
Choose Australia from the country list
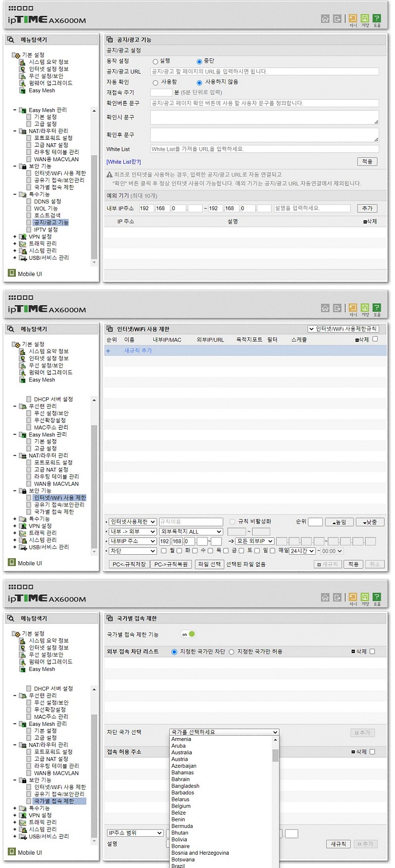tap(182, 752)
